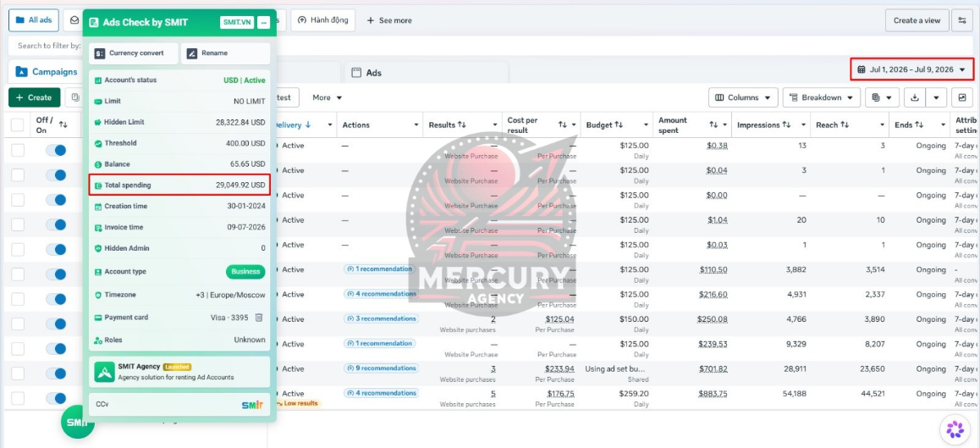Click the green Create button

click(35, 97)
